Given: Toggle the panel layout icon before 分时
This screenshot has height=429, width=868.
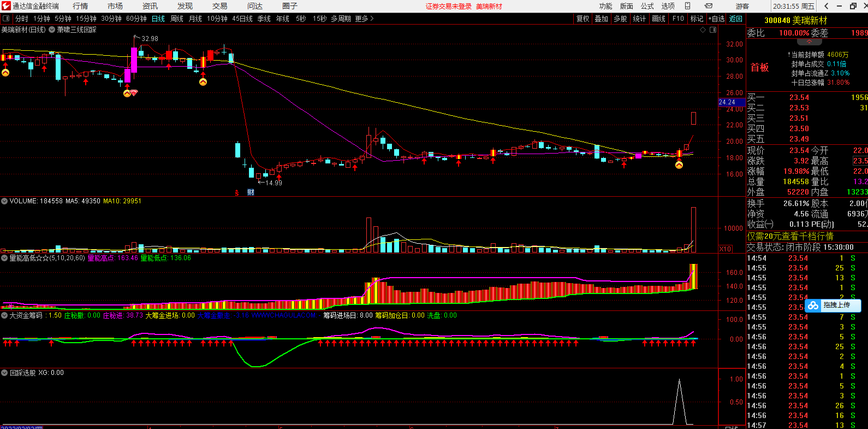Looking at the screenshot, I should [x=6, y=19].
